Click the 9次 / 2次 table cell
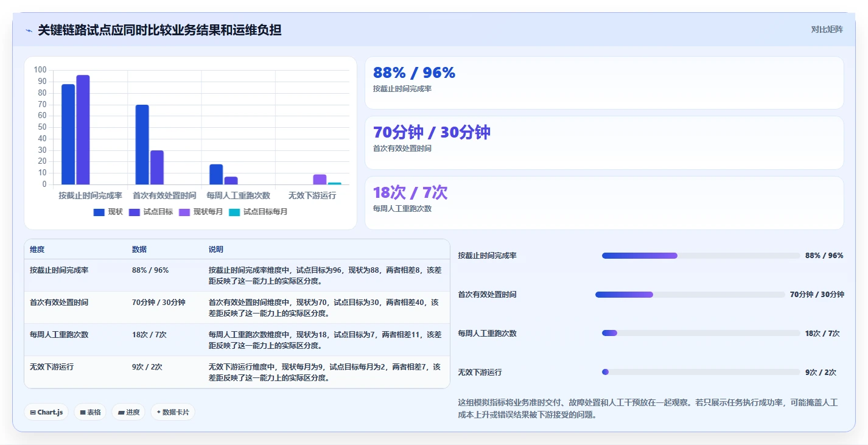 (147, 367)
